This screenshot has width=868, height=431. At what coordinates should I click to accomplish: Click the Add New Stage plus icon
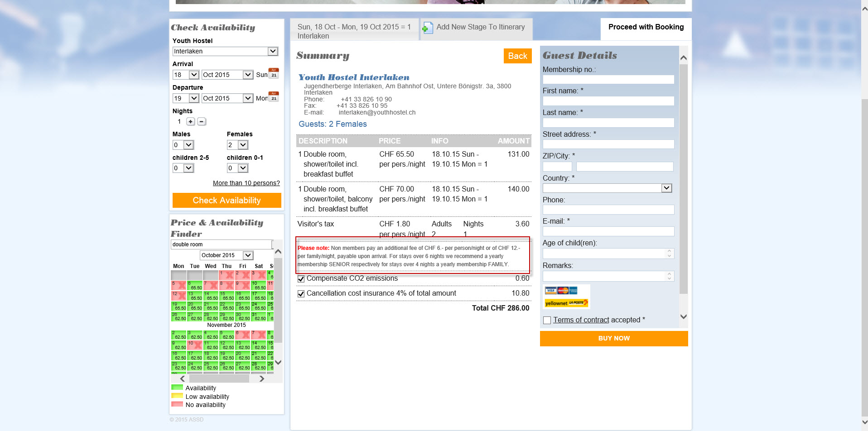[427, 28]
